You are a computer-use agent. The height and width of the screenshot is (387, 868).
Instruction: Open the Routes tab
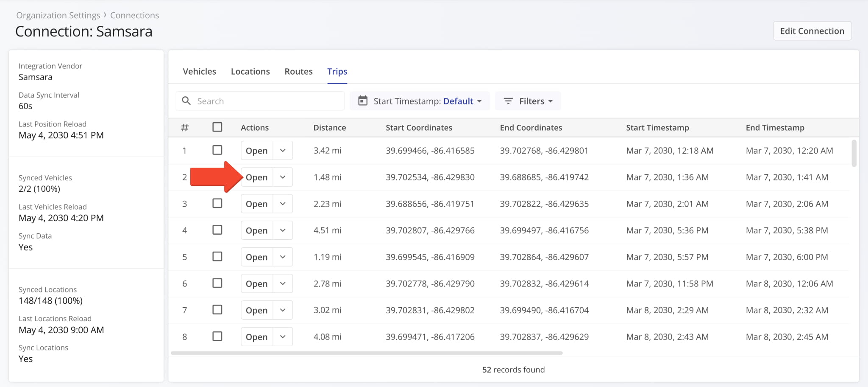298,71
